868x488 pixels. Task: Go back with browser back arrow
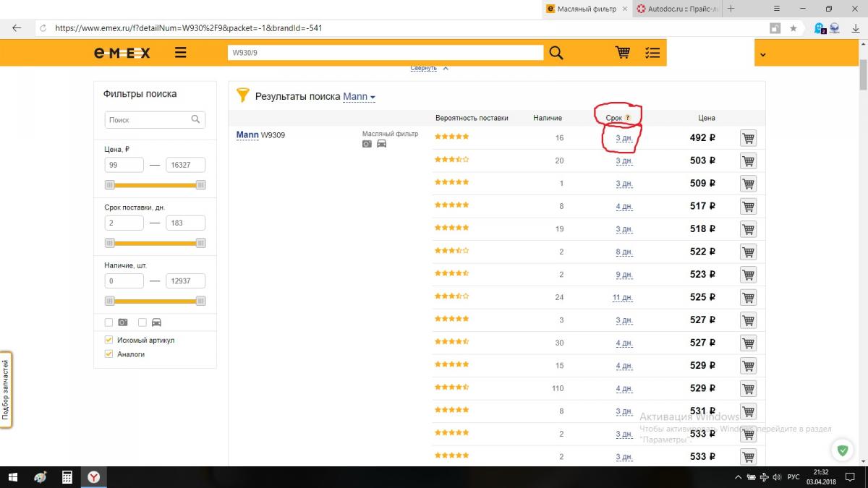tap(17, 28)
